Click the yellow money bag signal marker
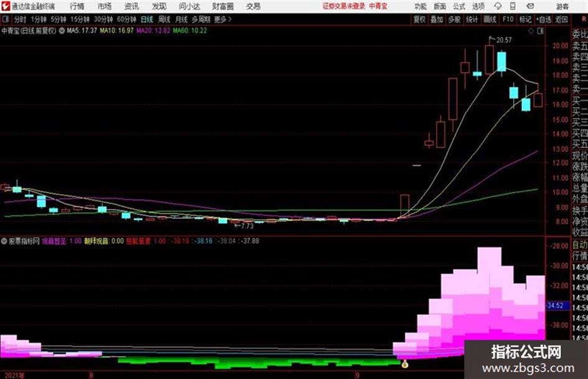This screenshot has width=588, height=379. 404,363
